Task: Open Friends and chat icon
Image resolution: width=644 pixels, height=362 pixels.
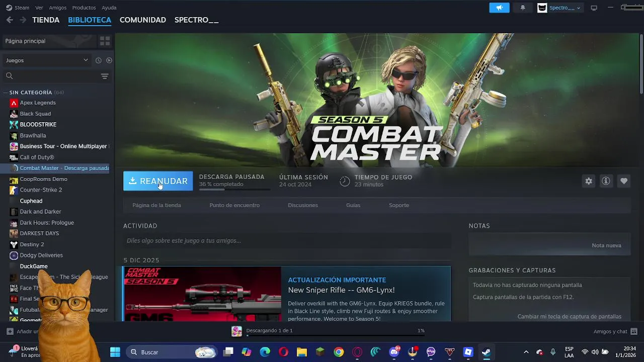Action: 634,331
